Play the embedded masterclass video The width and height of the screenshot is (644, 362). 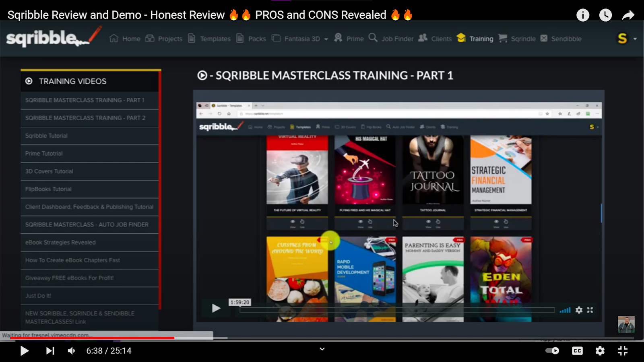coord(216,309)
